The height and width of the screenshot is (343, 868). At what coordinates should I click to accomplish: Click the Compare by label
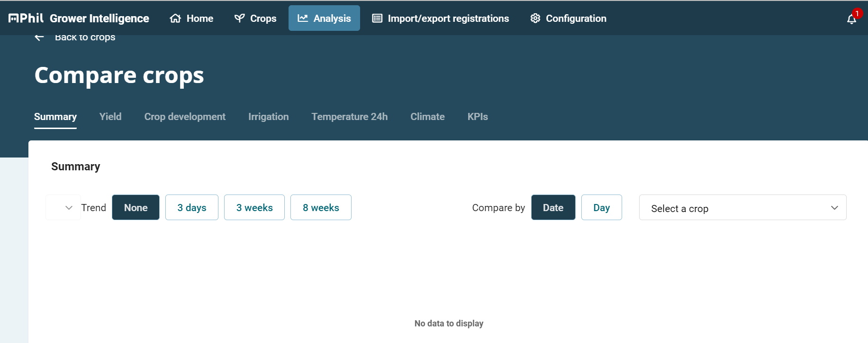click(x=498, y=208)
